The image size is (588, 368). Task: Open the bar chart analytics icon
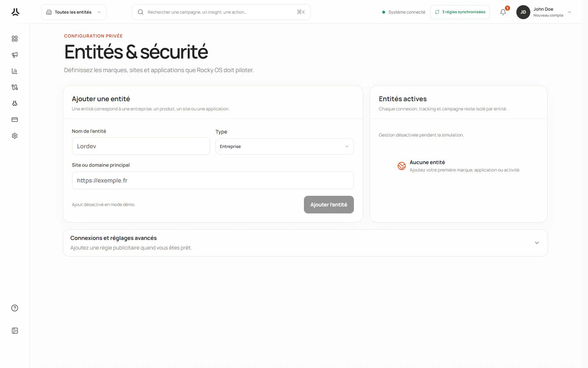15,71
